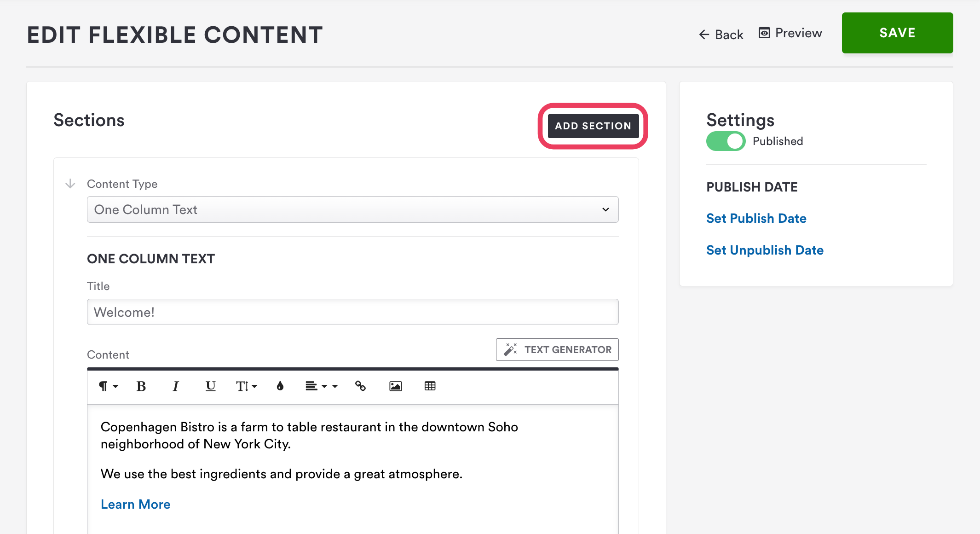Viewport: 980px width, 534px height.
Task: Open the page Preview
Action: (790, 33)
